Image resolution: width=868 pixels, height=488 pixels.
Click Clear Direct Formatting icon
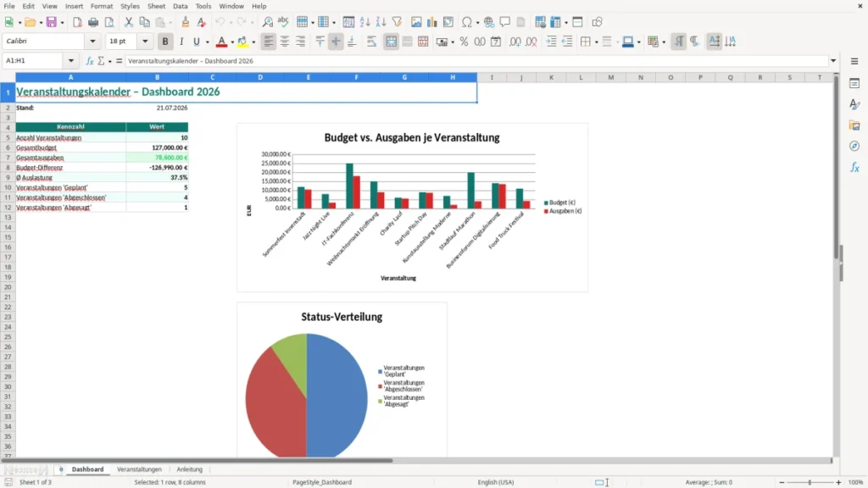click(202, 22)
